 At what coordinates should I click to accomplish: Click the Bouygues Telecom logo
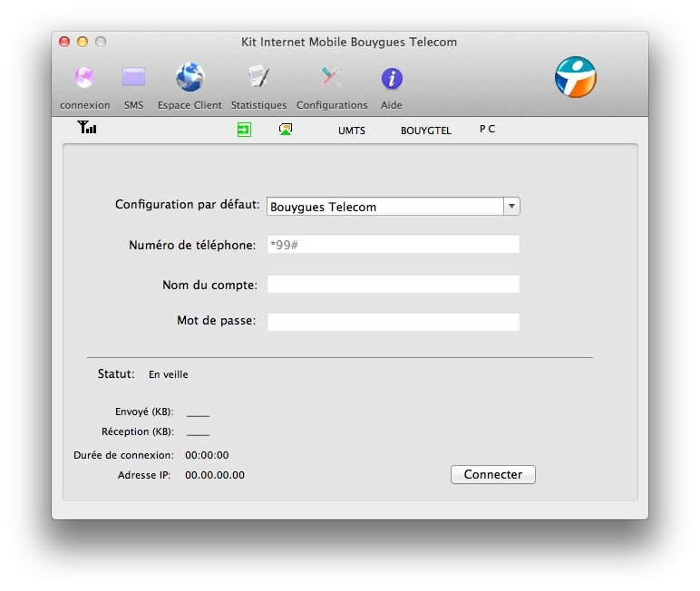point(576,77)
